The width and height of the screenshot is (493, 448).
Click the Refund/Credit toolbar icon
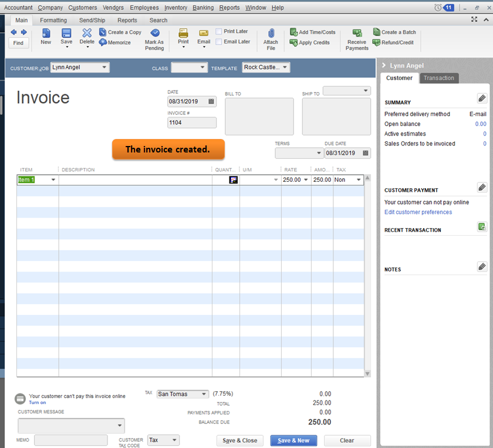(376, 43)
